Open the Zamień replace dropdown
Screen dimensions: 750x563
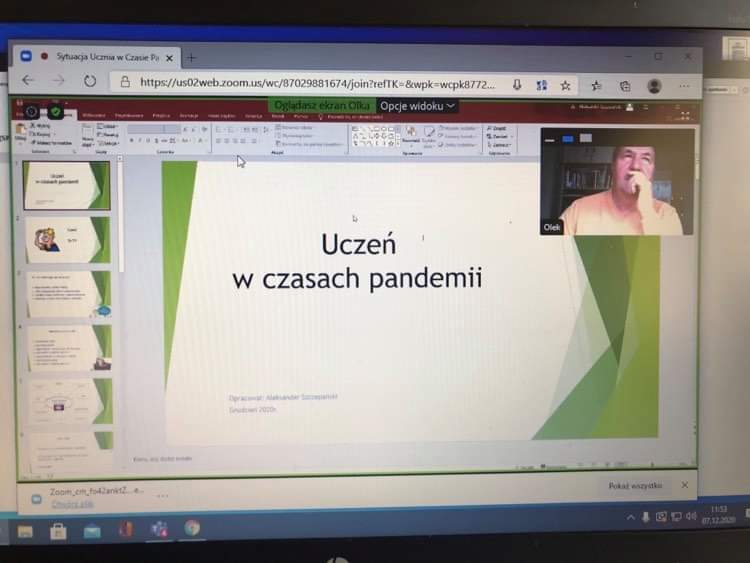tap(500, 136)
